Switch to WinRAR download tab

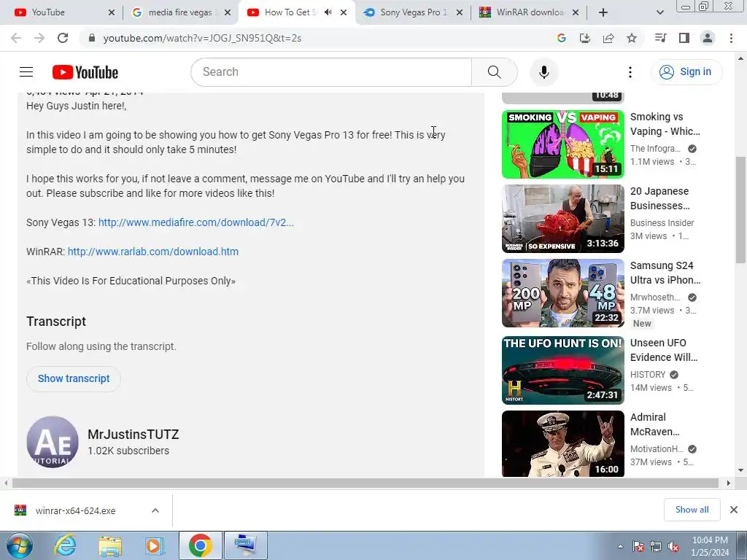click(x=529, y=12)
